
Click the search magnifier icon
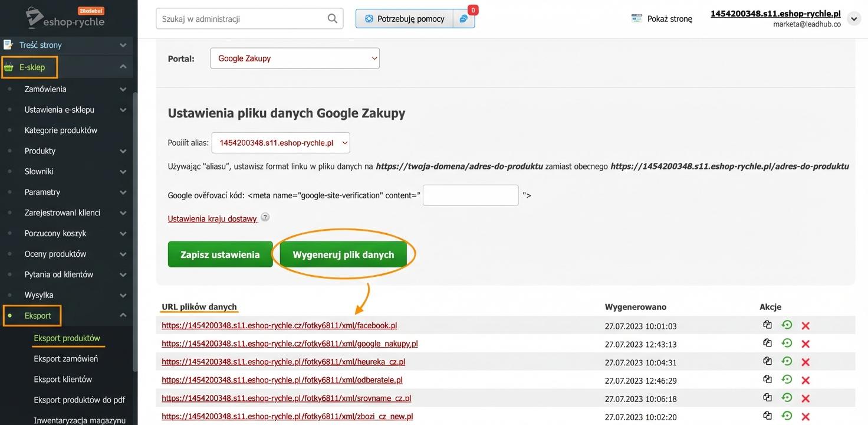pyautogui.click(x=333, y=18)
